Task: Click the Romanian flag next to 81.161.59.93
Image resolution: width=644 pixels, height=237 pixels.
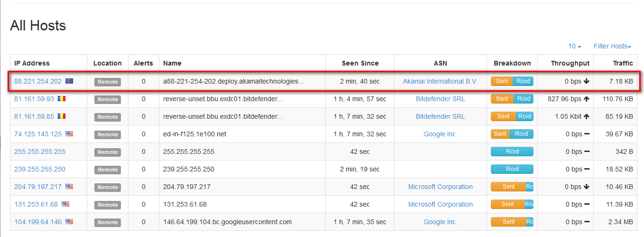Action: point(62,99)
